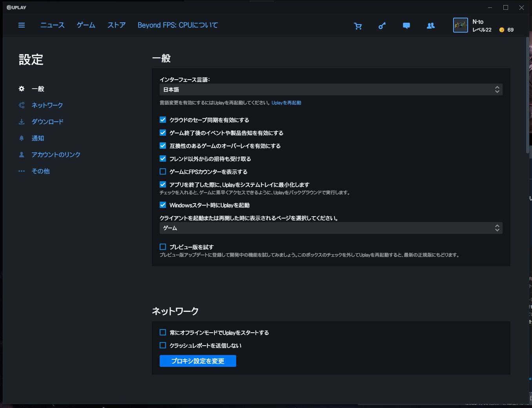Viewport: 532px width, 408px height.
Task: Open the chat bubble icon
Action: coord(406,26)
